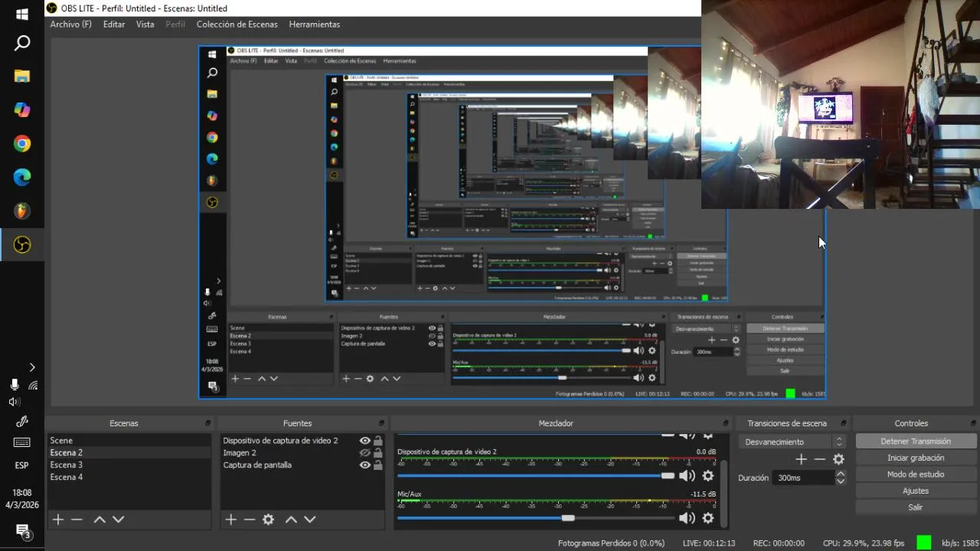Toggle the lock on Dispositivo de captura de video 2
The image size is (980, 551).
378,441
